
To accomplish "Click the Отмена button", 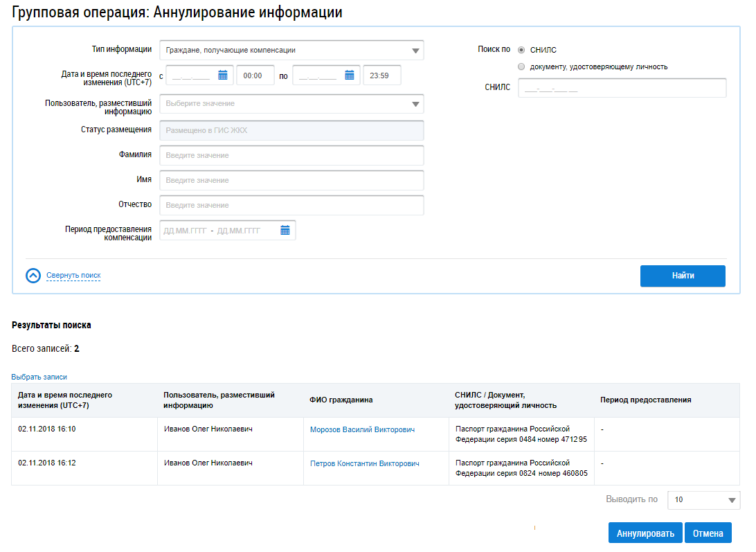I will click(708, 533).
